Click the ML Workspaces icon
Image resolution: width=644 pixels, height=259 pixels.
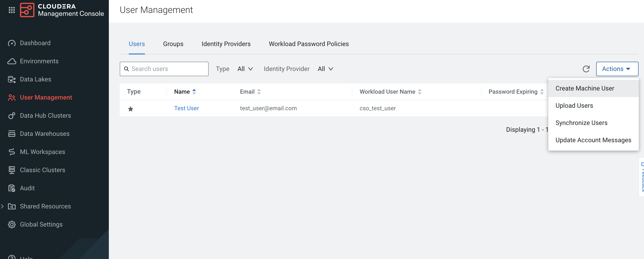tap(12, 152)
